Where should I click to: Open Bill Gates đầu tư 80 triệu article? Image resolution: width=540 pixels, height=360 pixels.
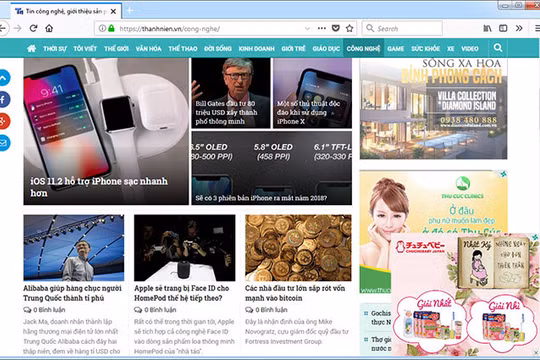point(231,93)
